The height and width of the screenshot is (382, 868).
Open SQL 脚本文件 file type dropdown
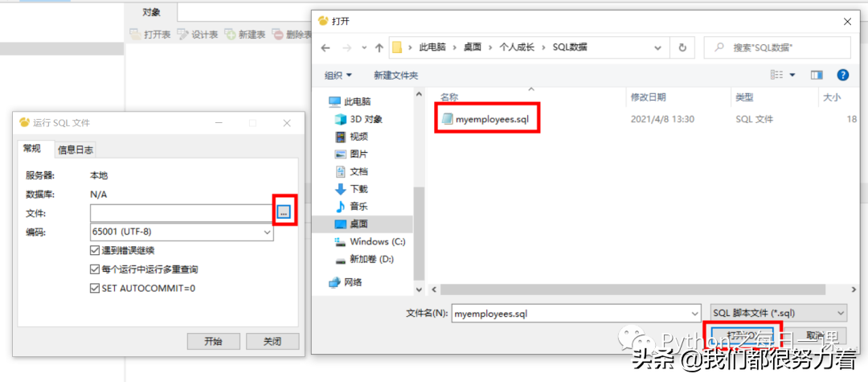pyautogui.click(x=778, y=313)
